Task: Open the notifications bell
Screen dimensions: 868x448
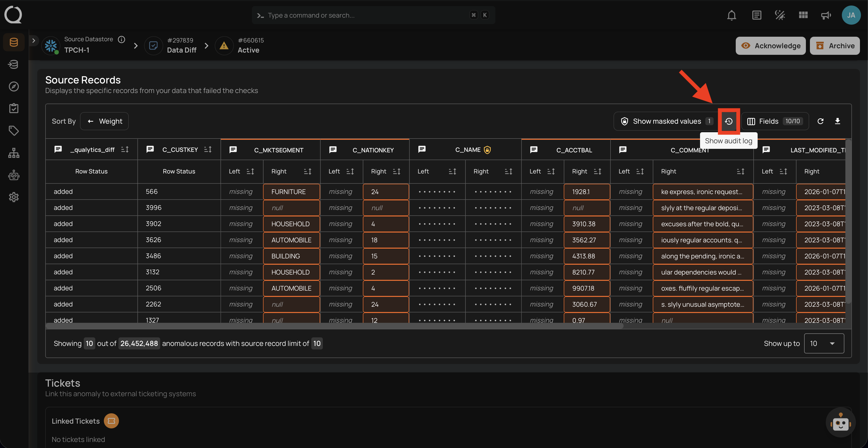Action: click(731, 15)
